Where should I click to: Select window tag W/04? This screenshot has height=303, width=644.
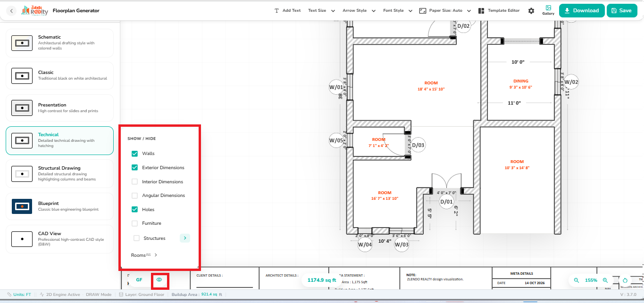[365, 244]
